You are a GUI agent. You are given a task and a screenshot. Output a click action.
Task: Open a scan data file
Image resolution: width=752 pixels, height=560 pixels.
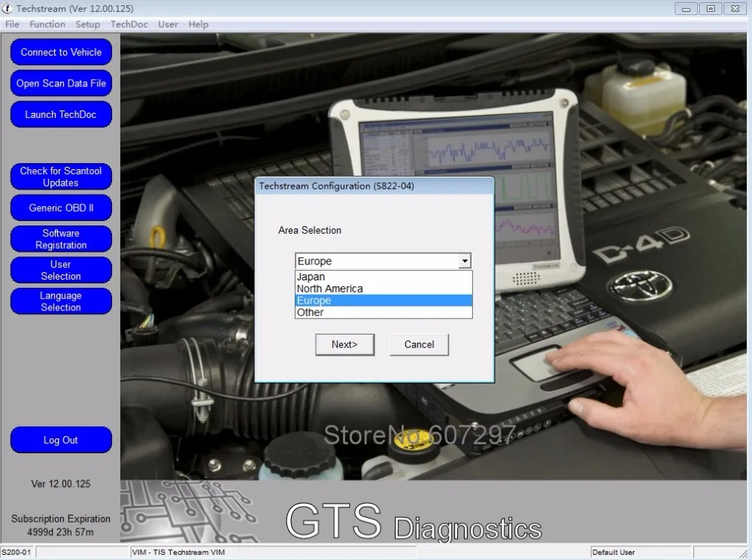[x=60, y=83]
